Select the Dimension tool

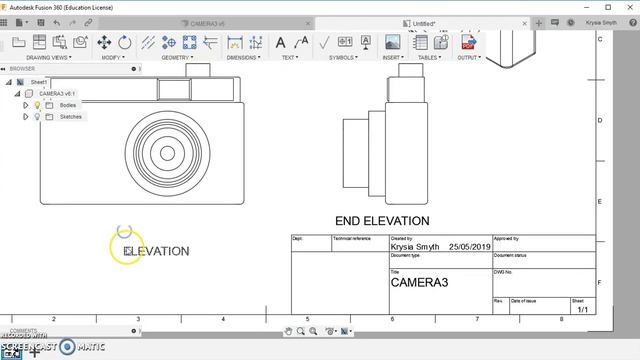coord(235,42)
